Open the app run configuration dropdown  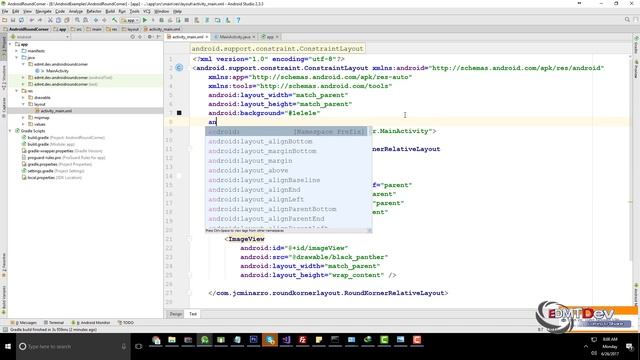click(130, 20)
